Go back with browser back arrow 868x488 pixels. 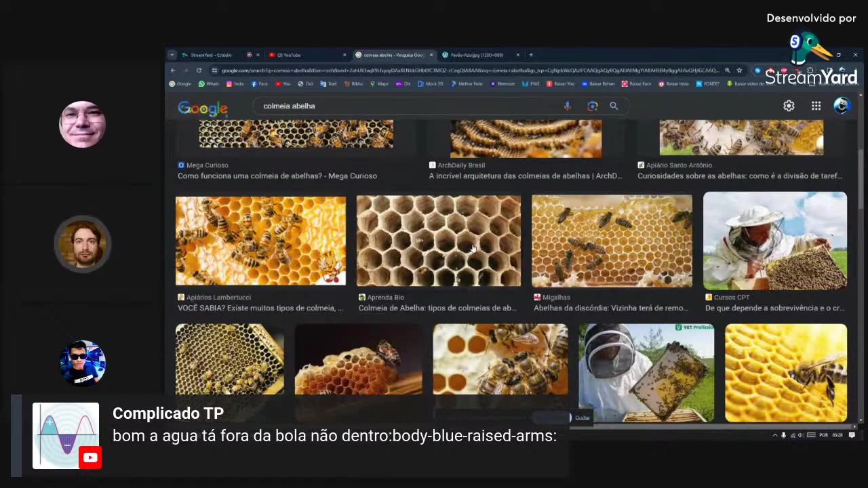173,70
